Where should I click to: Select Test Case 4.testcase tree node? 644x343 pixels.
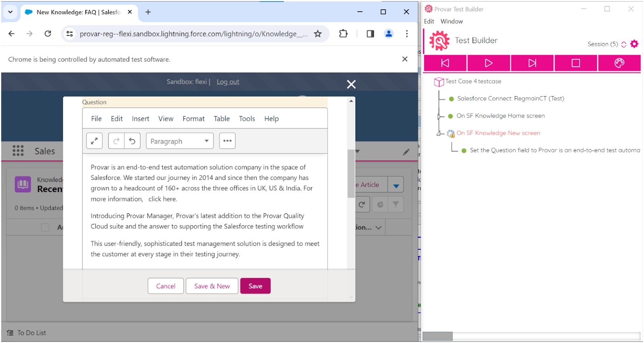(473, 81)
